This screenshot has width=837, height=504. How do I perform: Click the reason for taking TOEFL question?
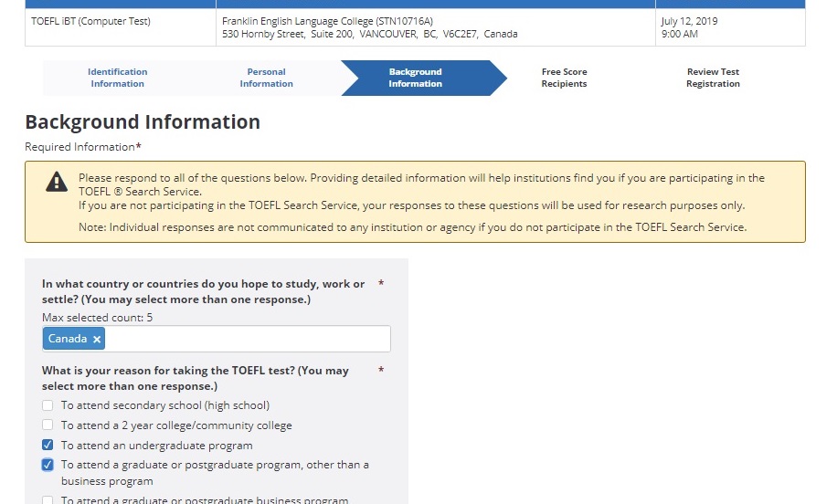click(x=196, y=378)
